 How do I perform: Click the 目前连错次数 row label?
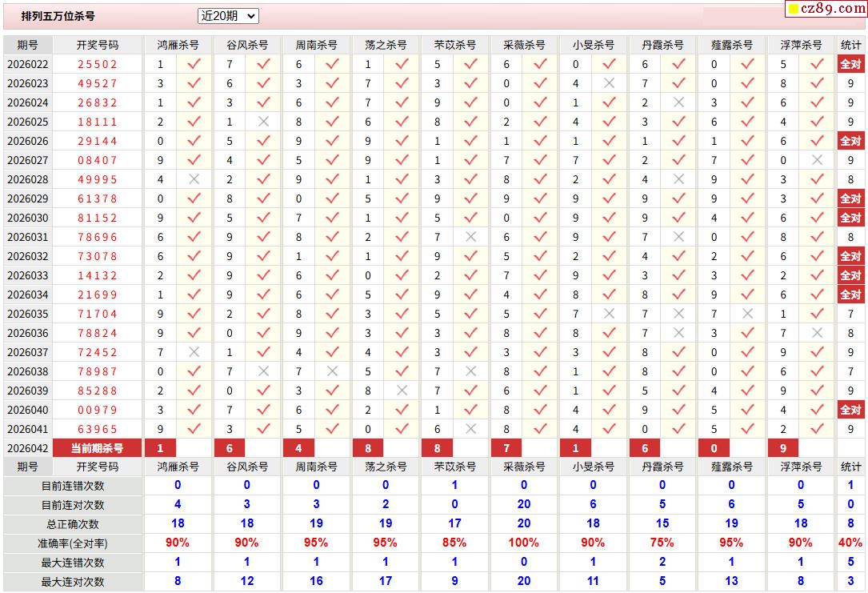[73, 486]
